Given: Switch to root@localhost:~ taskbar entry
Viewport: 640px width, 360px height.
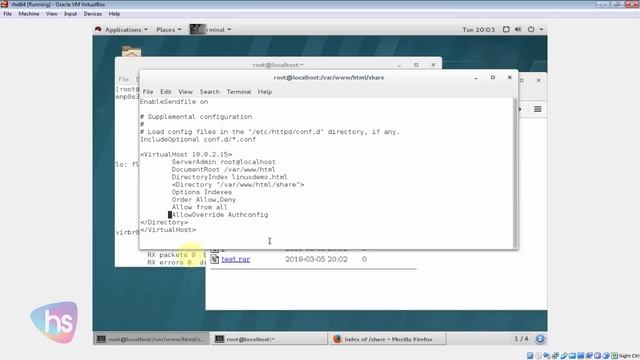Looking at the screenshot, I should [x=269, y=339].
